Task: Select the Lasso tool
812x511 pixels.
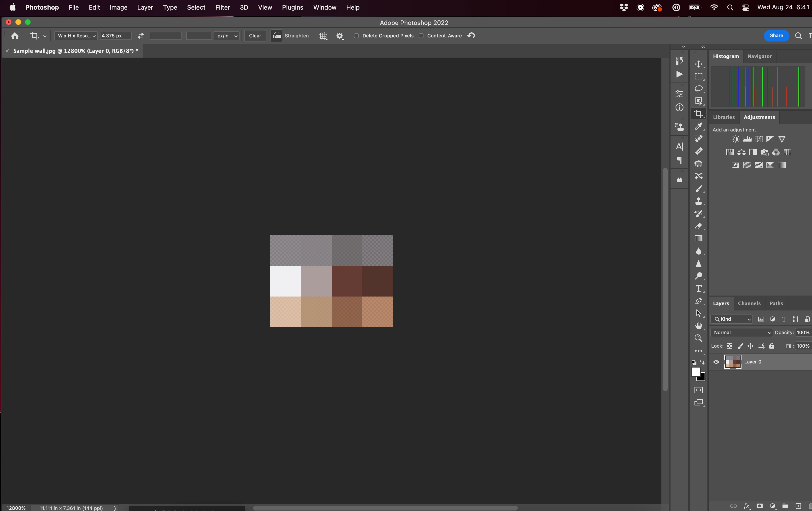Action: tap(698, 89)
